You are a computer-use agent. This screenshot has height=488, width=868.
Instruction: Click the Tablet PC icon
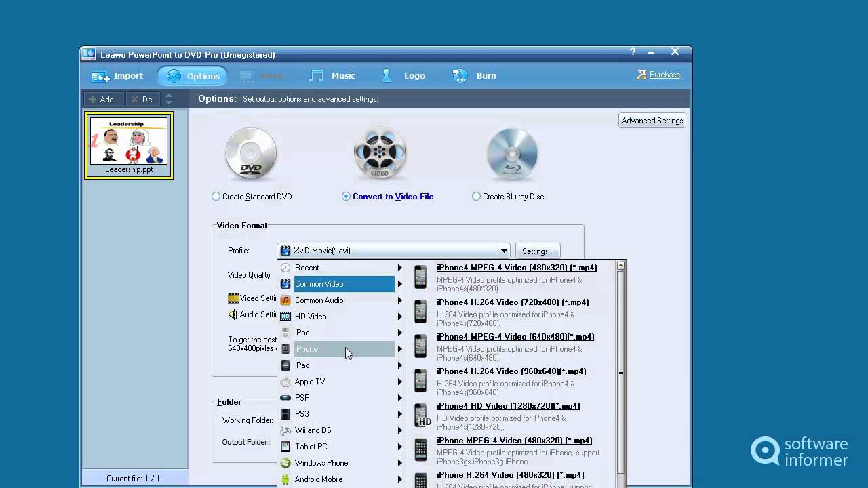[285, 447]
